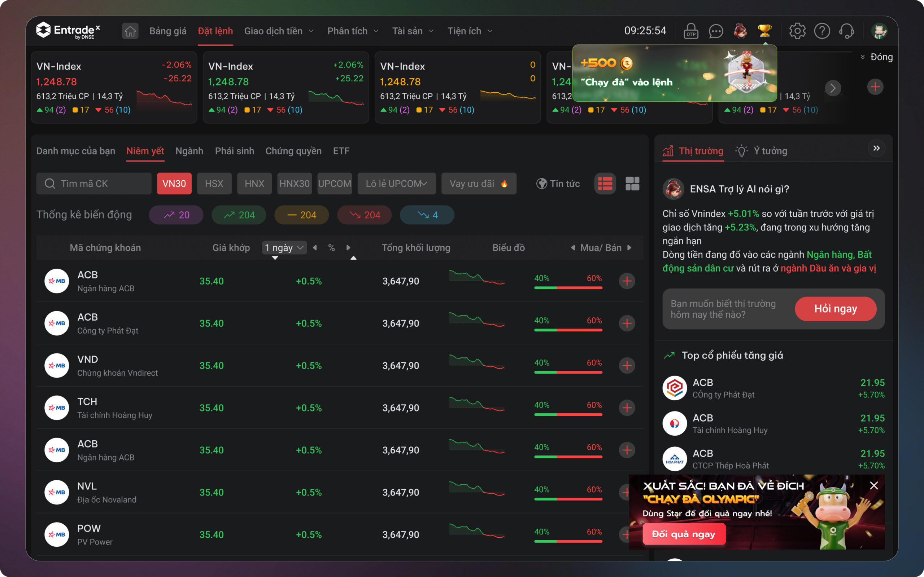Viewport: 924px width, 577px height.
Task: Click the trophy rewards icon
Action: (x=765, y=31)
